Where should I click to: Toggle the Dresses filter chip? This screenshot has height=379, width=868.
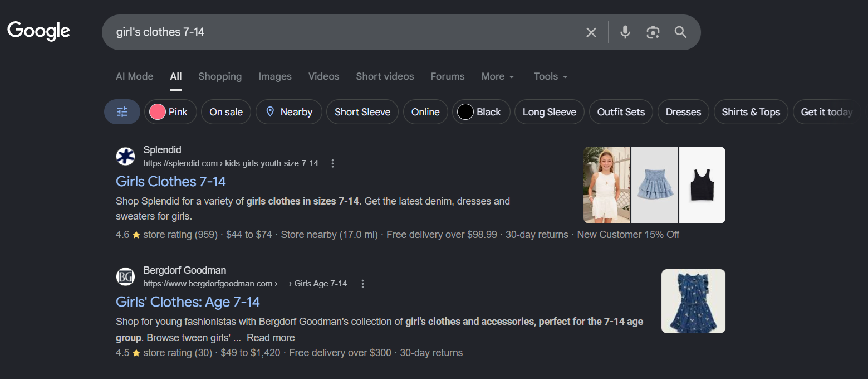pyautogui.click(x=683, y=112)
